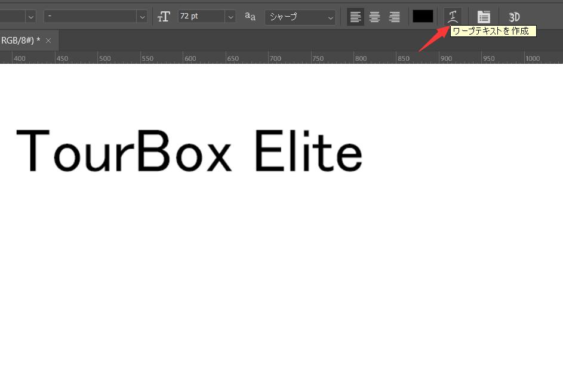Viewport: 563px width, 392px height.
Task: Click the horizontal ruler at 700 mark
Action: coord(275,58)
